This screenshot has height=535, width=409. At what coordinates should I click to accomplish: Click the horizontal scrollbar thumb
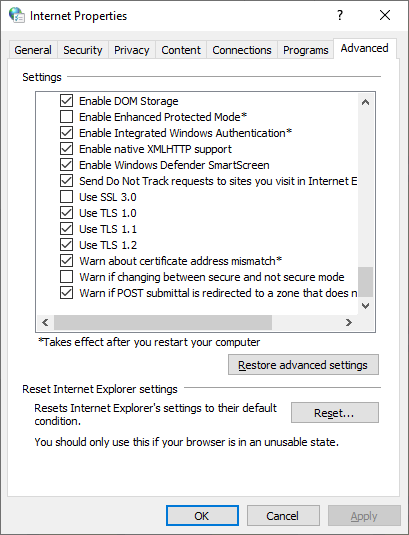[x=163, y=322]
